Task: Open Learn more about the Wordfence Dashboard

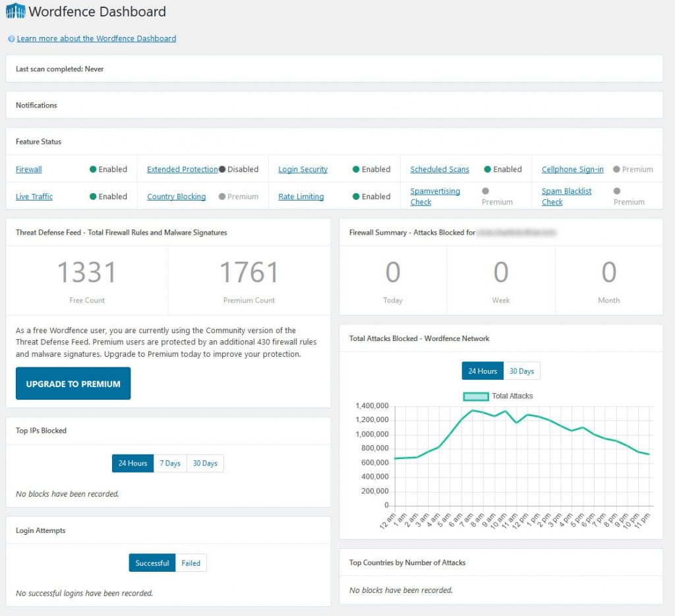Action: tap(96, 38)
